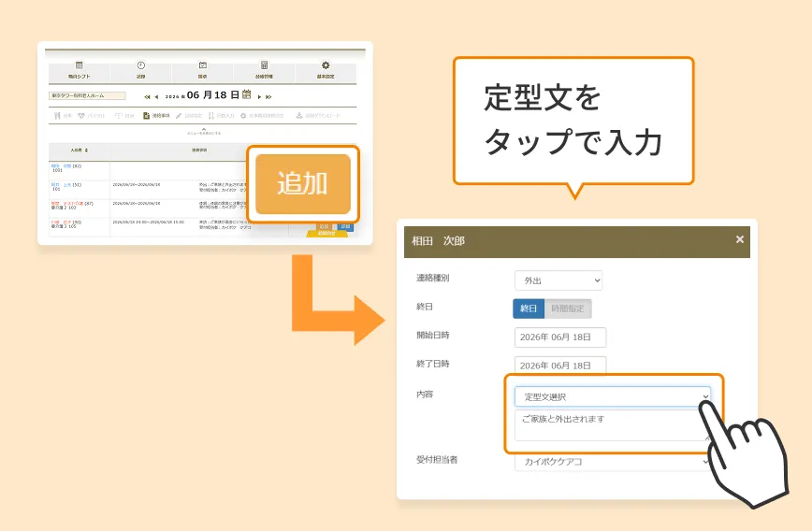Open the red resident link in room 103
Image resolution: width=812 pixels, height=531 pixels.
click(x=66, y=204)
